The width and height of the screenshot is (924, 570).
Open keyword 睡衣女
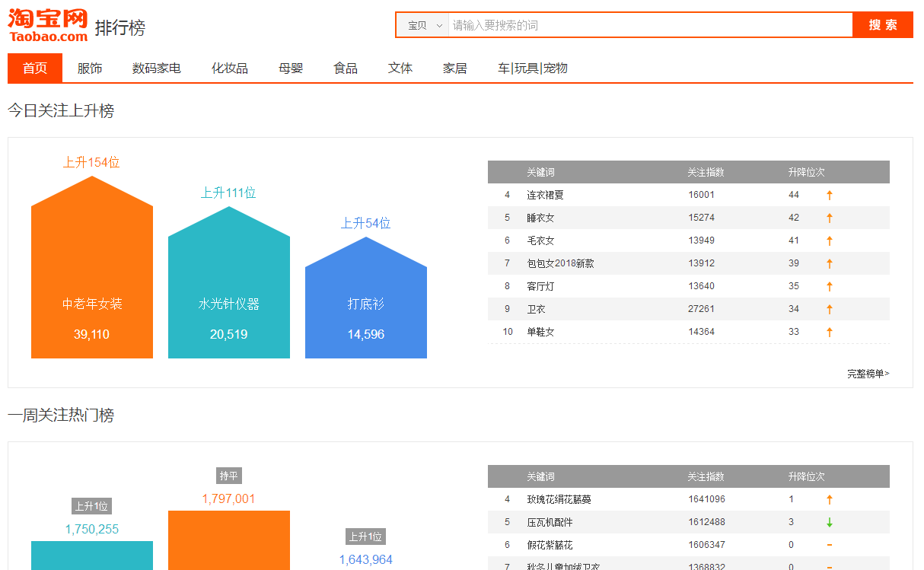[540, 218]
